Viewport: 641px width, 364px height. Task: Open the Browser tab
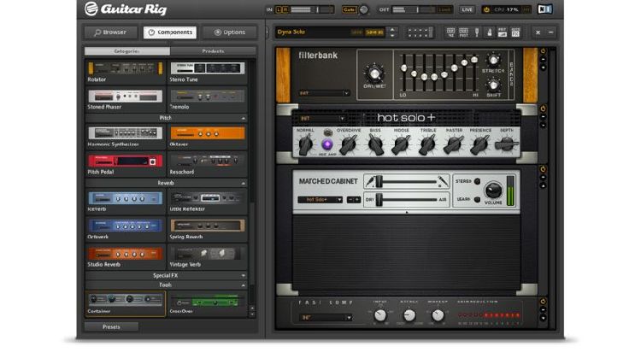point(110,32)
